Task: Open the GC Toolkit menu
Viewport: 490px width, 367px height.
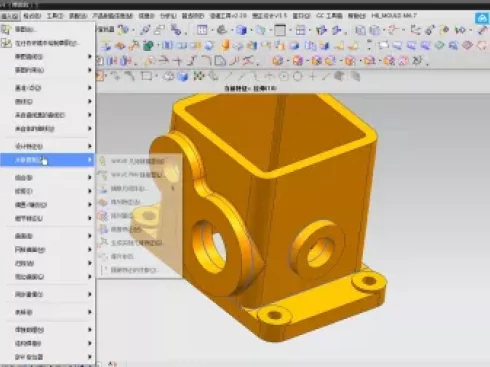Action: coord(329,15)
